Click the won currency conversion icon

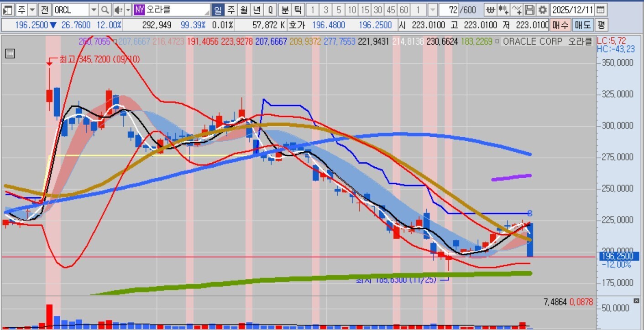click(x=490, y=10)
